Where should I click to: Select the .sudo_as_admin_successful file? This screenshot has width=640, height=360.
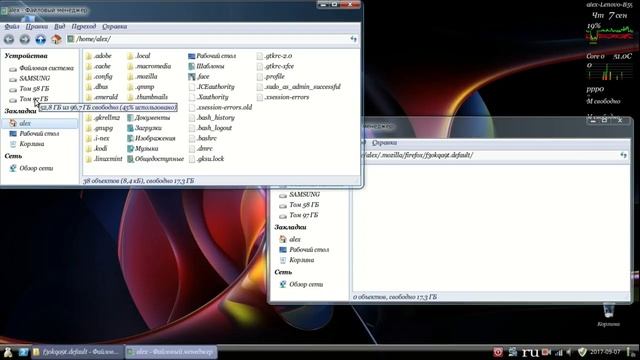point(299,87)
